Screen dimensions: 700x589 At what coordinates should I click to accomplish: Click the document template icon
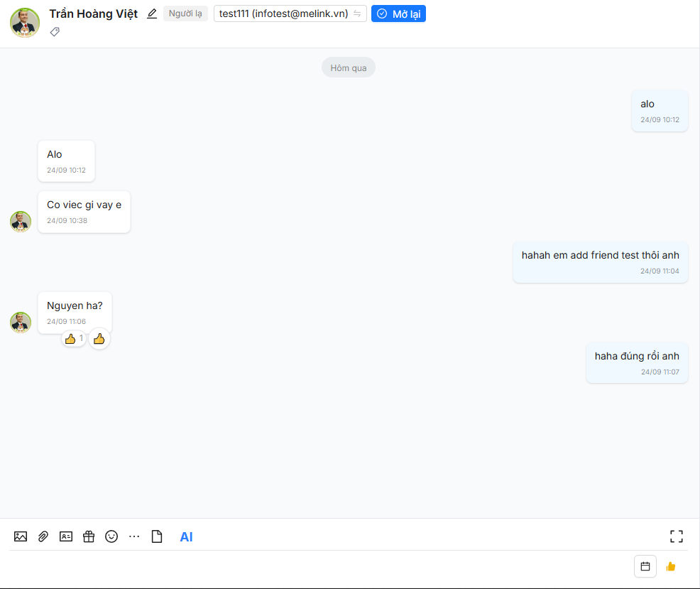[157, 536]
